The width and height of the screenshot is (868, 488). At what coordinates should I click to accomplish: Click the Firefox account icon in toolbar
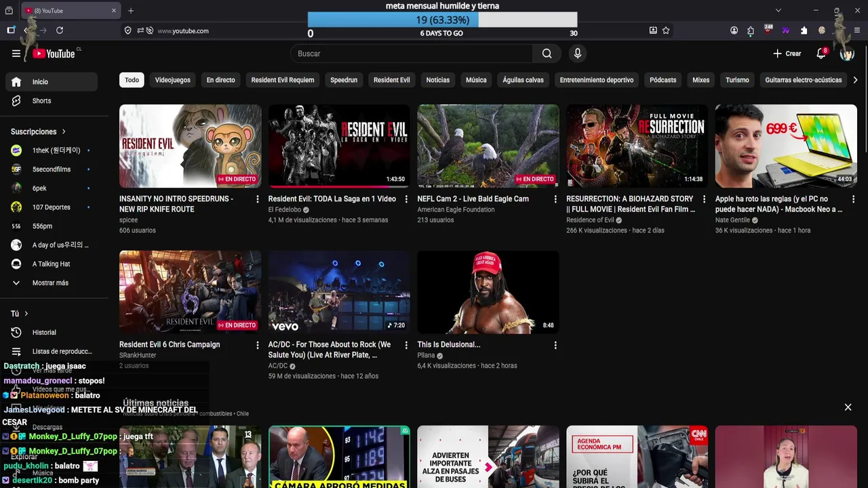click(x=734, y=30)
